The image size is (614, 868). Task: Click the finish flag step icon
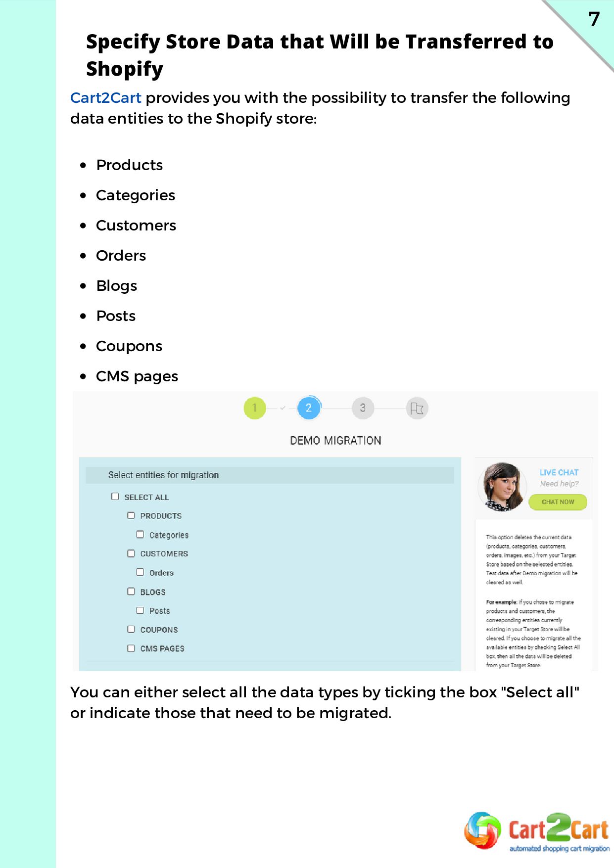pos(417,409)
